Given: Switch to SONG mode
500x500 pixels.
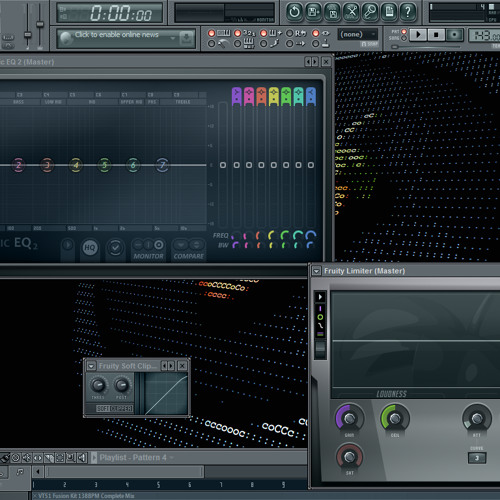Looking at the screenshot, I should (x=404, y=38).
